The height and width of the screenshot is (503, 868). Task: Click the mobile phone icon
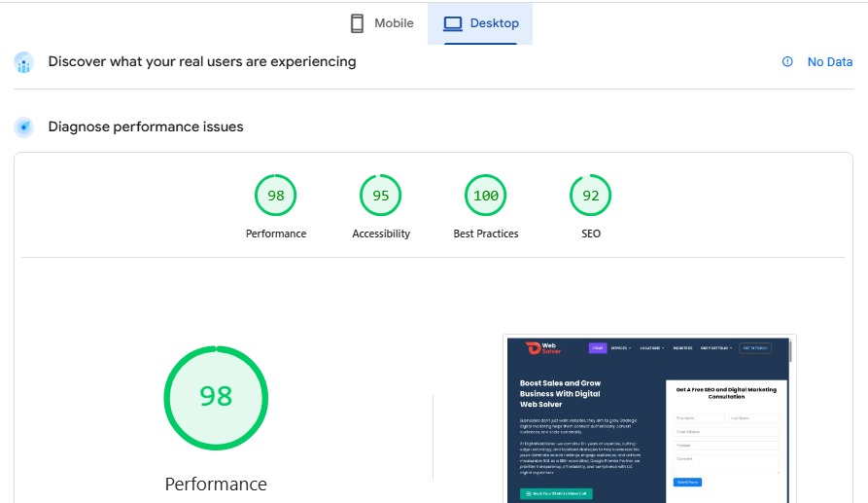click(x=357, y=23)
